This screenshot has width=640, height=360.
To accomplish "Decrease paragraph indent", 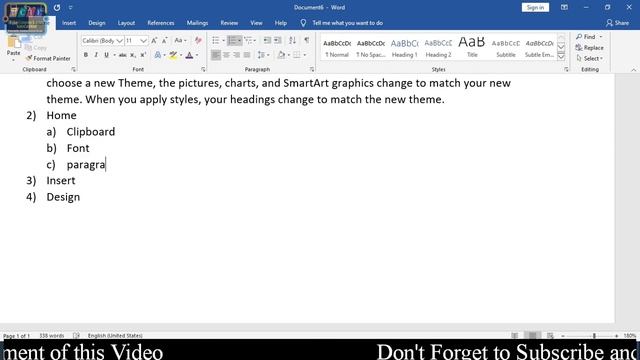I will click(267, 40).
